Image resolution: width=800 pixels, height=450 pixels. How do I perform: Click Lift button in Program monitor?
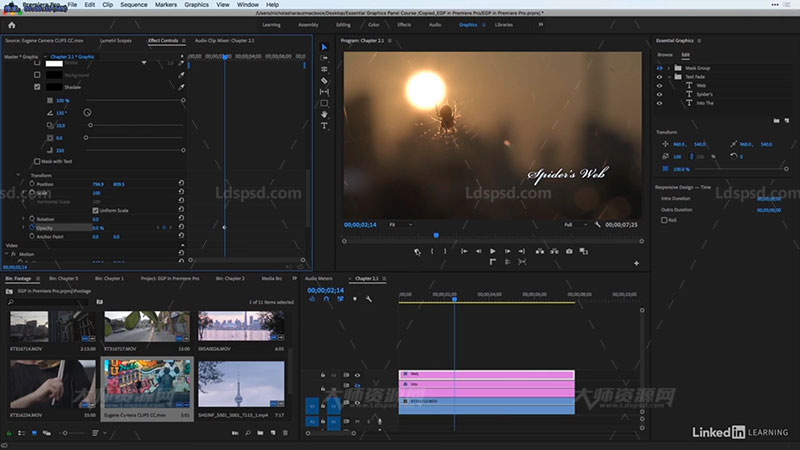(539, 251)
